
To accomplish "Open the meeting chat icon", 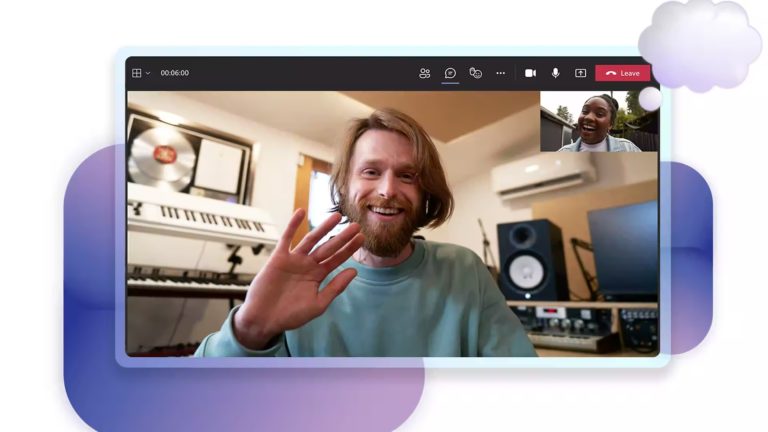I will (x=450, y=73).
